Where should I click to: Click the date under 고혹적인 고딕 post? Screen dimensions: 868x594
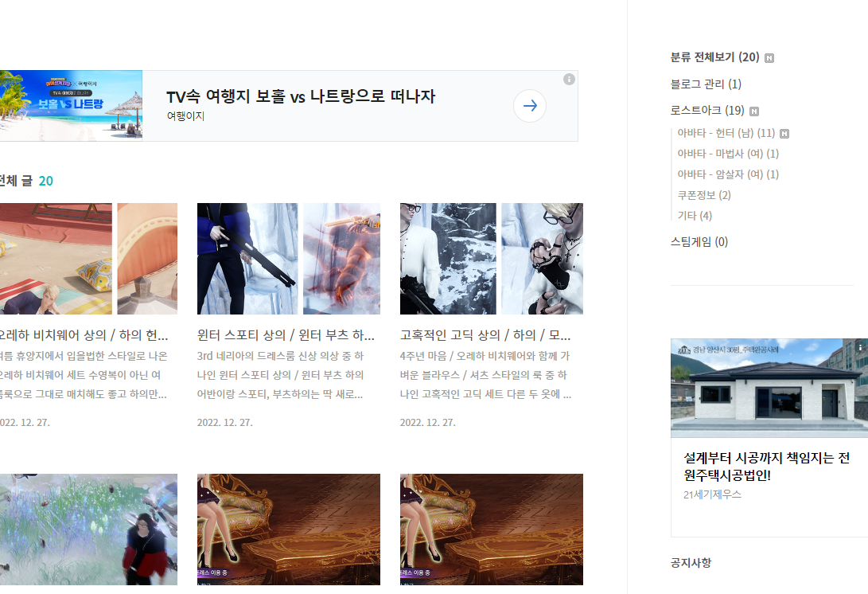point(428,423)
